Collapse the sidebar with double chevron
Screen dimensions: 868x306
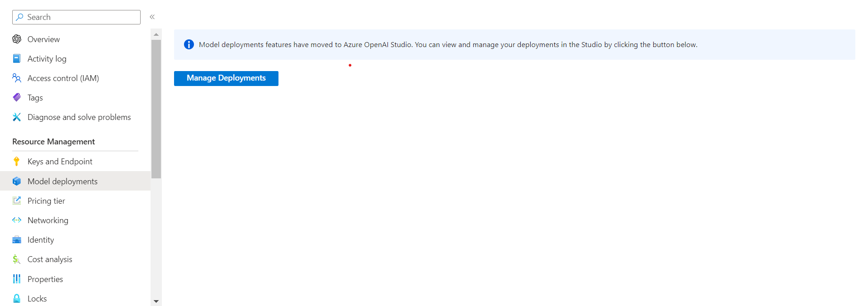click(152, 17)
